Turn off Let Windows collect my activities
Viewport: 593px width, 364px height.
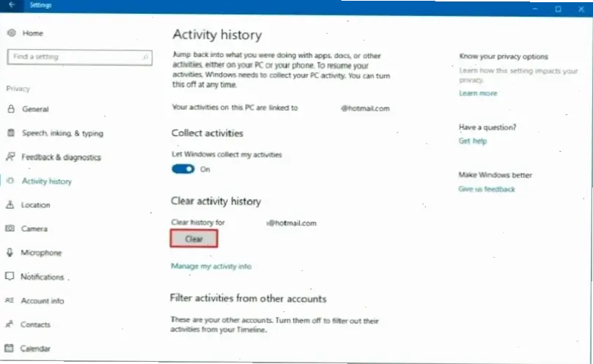tap(183, 169)
